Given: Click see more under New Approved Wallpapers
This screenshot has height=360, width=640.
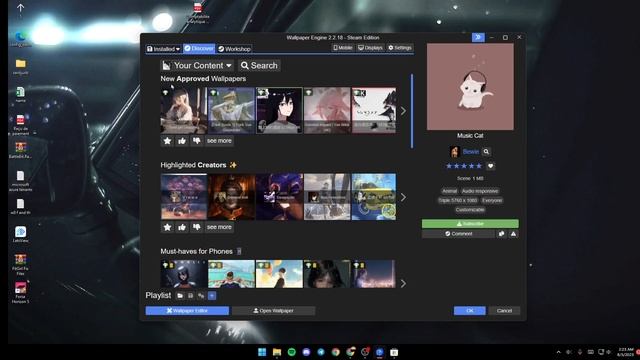Looking at the screenshot, I should (x=219, y=141).
